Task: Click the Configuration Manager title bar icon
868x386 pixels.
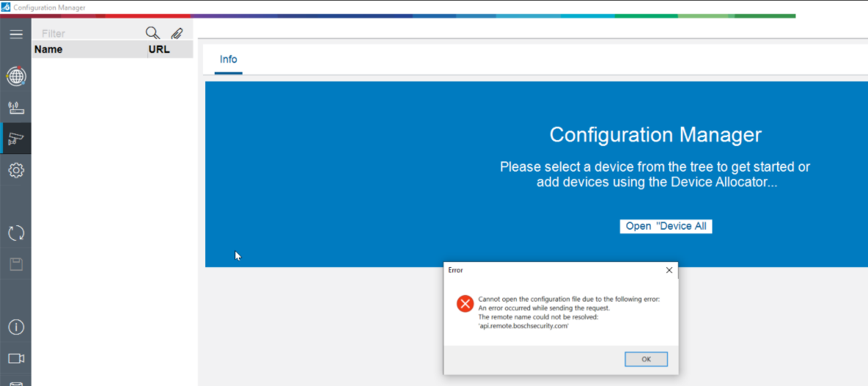Action: (x=6, y=7)
